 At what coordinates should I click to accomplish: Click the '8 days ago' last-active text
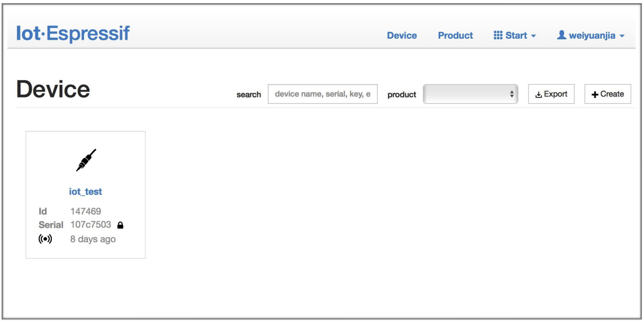tap(93, 239)
